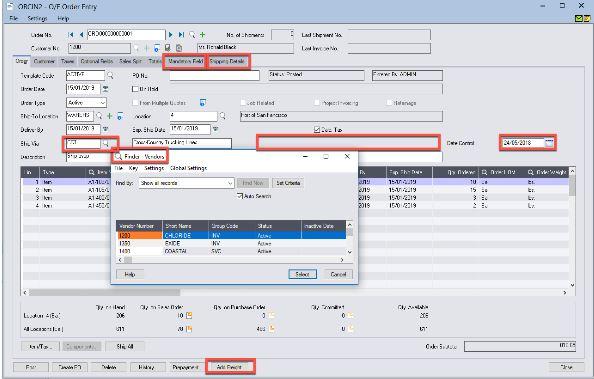The height and width of the screenshot is (379, 594).
Task: Open Date Control calendar icon
Action: [x=549, y=143]
